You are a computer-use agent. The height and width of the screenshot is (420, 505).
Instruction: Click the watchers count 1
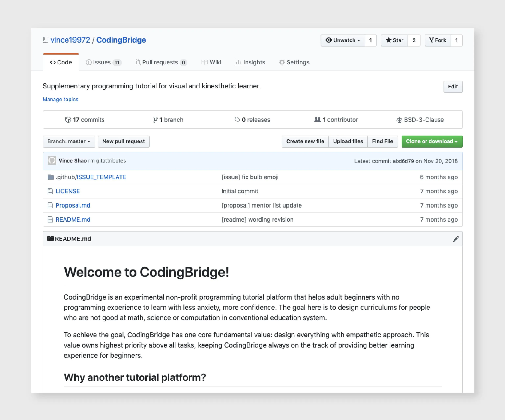tap(371, 40)
